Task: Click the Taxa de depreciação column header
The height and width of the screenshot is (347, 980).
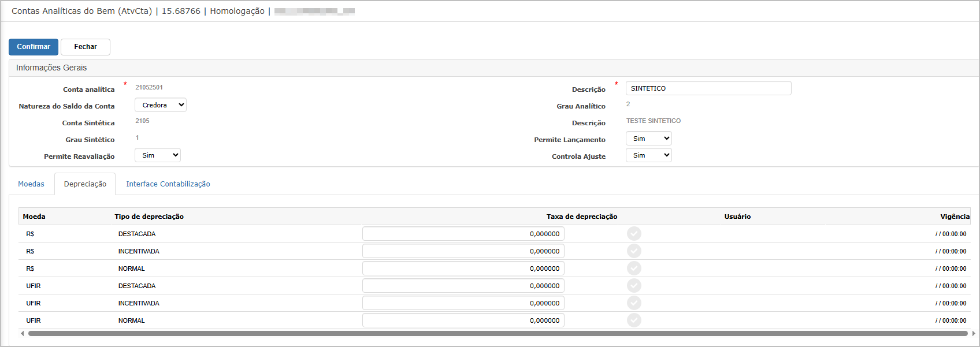Action: click(x=582, y=217)
